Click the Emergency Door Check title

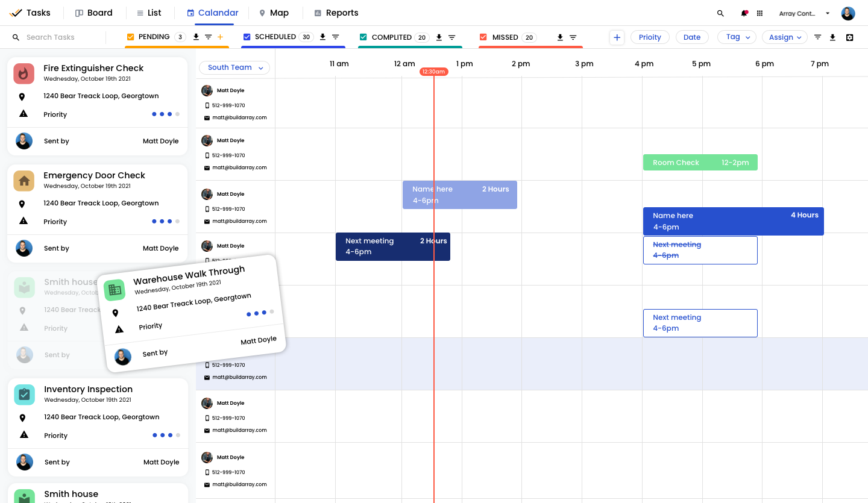(x=94, y=175)
